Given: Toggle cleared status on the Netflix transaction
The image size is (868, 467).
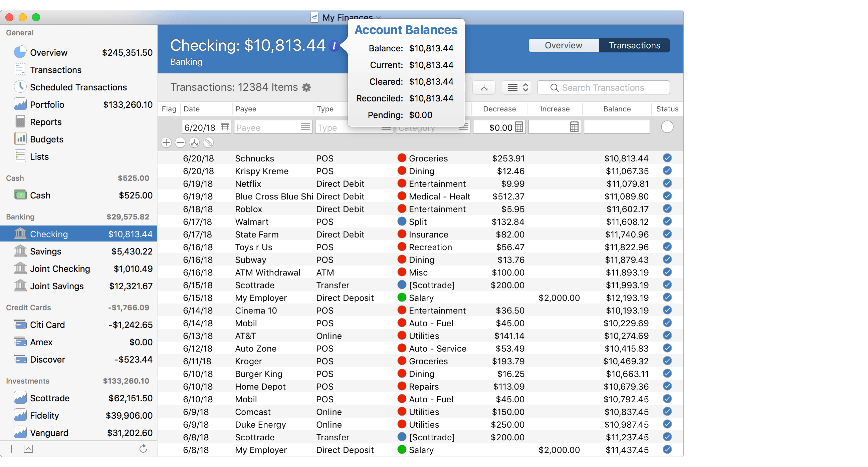Looking at the screenshot, I should pyautogui.click(x=667, y=183).
